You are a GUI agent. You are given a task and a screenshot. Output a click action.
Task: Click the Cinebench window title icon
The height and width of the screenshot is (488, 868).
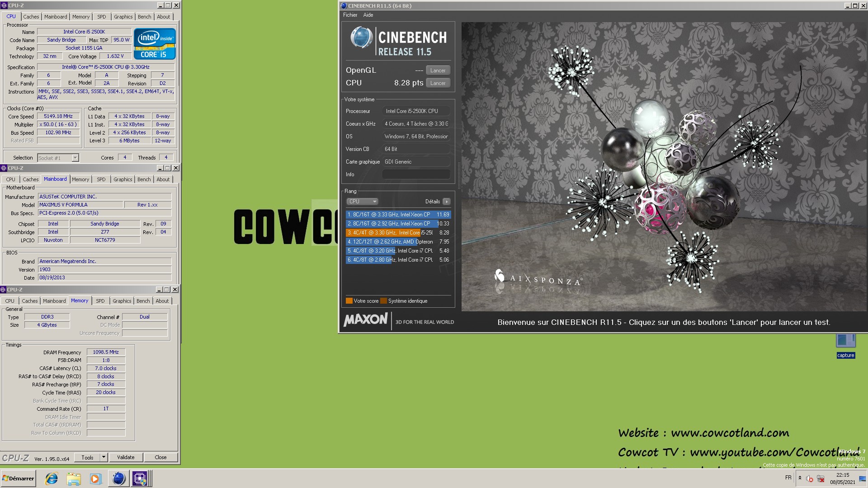(344, 5)
